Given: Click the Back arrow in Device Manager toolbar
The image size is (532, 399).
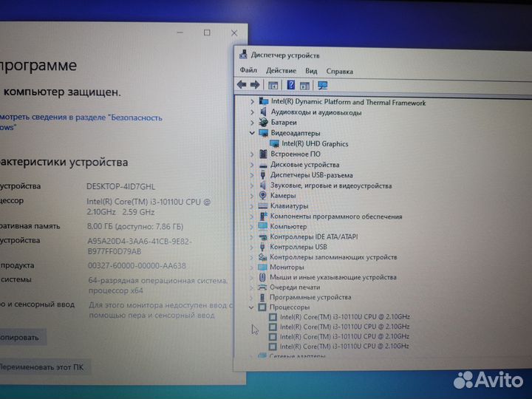Looking at the screenshot, I should 242,84.
